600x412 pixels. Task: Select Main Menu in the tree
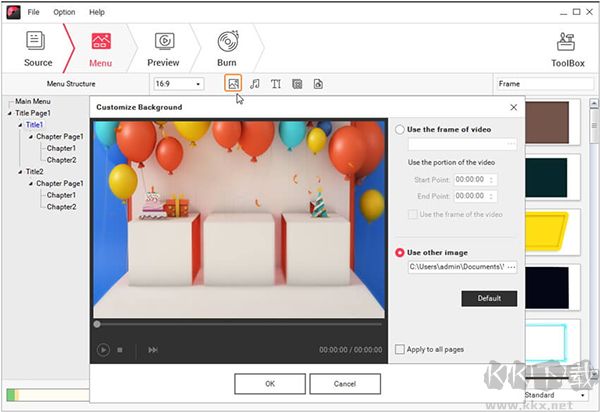tap(33, 101)
